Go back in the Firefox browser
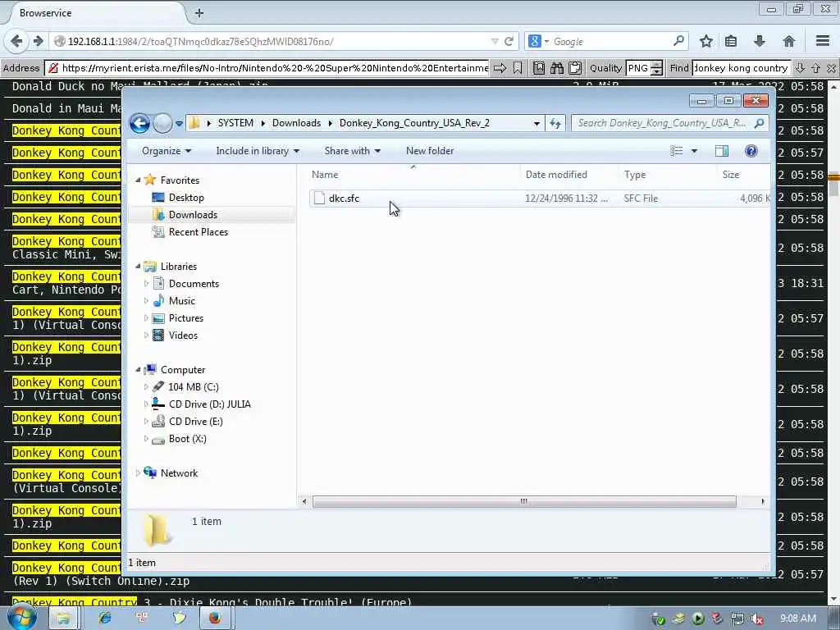 point(16,41)
